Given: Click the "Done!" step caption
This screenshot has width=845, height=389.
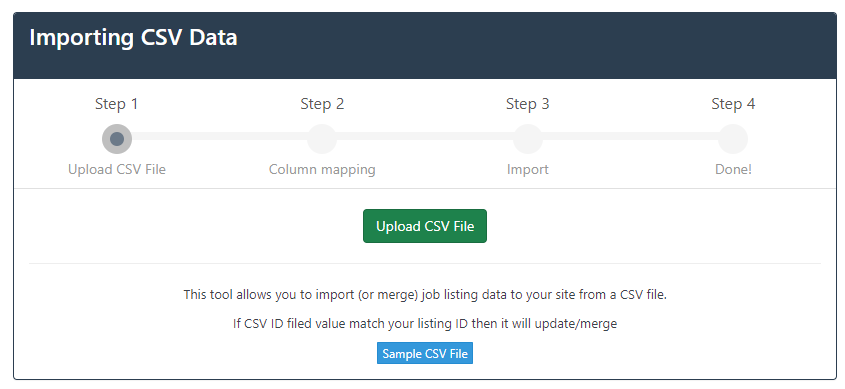Looking at the screenshot, I should tap(733, 169).
